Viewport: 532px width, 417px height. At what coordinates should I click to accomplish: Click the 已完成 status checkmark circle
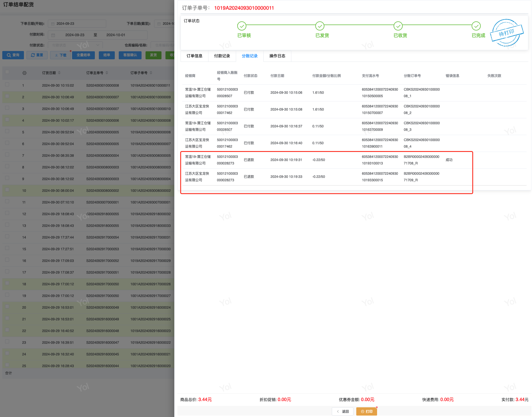point(476,26)
